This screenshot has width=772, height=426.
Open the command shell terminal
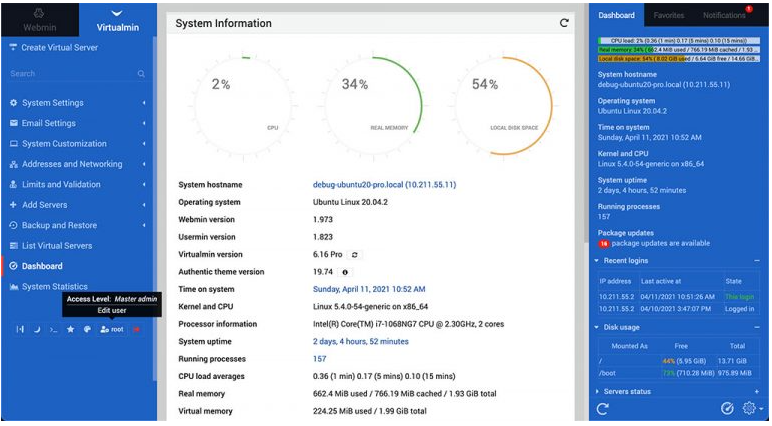tap(54, 329)
